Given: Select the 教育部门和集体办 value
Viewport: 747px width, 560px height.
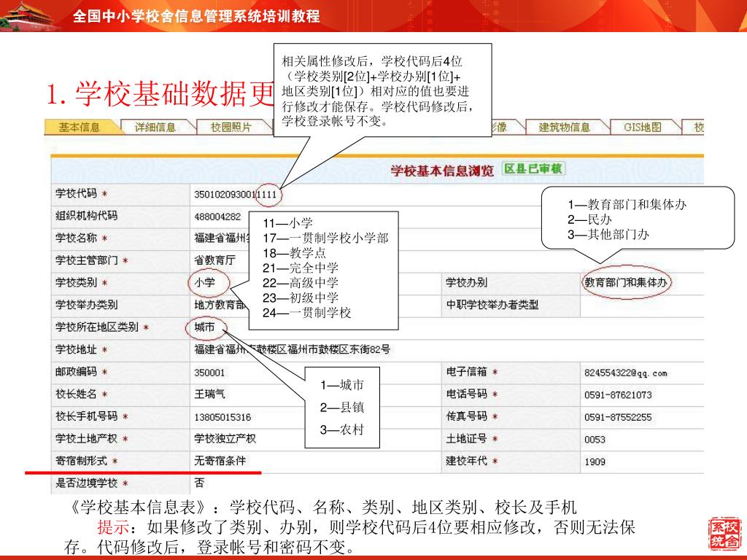Looking at the screenshot, I should point(625,282).
